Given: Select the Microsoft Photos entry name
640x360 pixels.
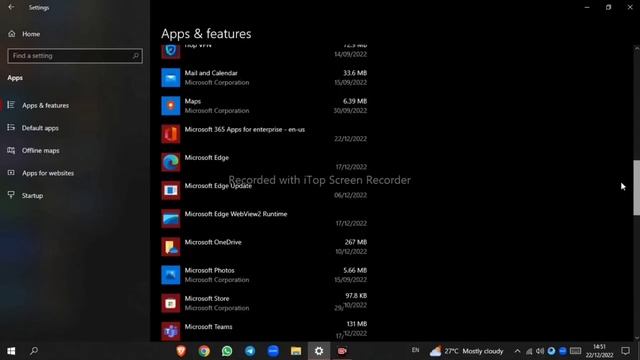Looking at the screenshot, I should tap(209, 270).
